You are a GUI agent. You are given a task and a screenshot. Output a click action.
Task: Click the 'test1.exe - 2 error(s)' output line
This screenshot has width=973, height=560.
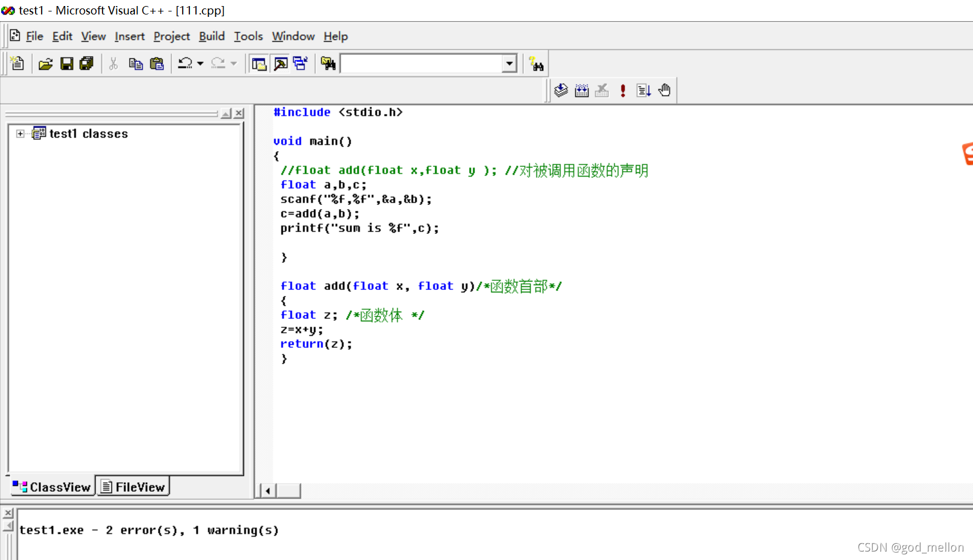[149, 530]
